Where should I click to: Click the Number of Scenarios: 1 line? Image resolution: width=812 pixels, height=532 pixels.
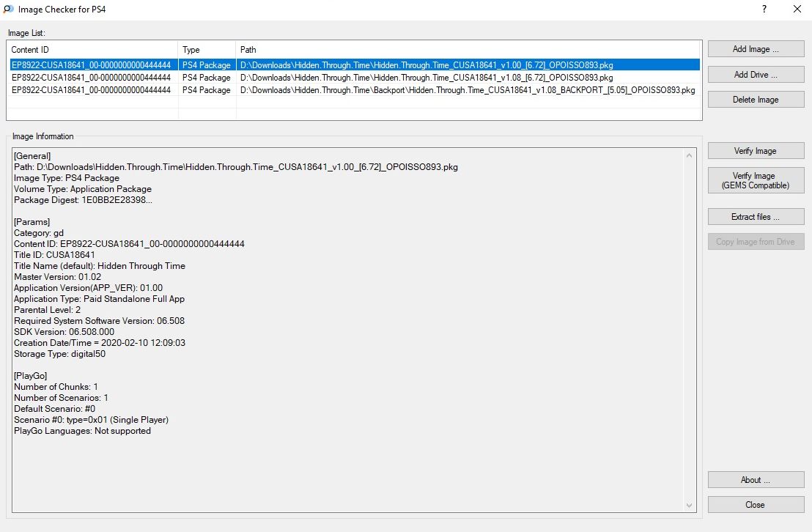(61, 398)
